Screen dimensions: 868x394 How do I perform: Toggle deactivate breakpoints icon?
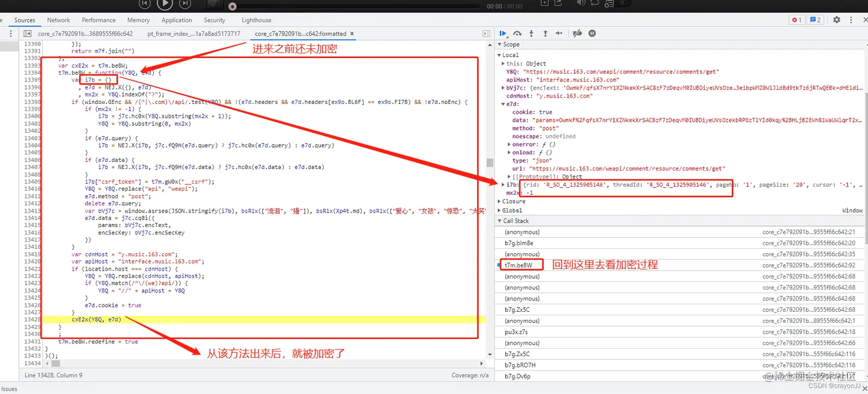click(578, 33)
